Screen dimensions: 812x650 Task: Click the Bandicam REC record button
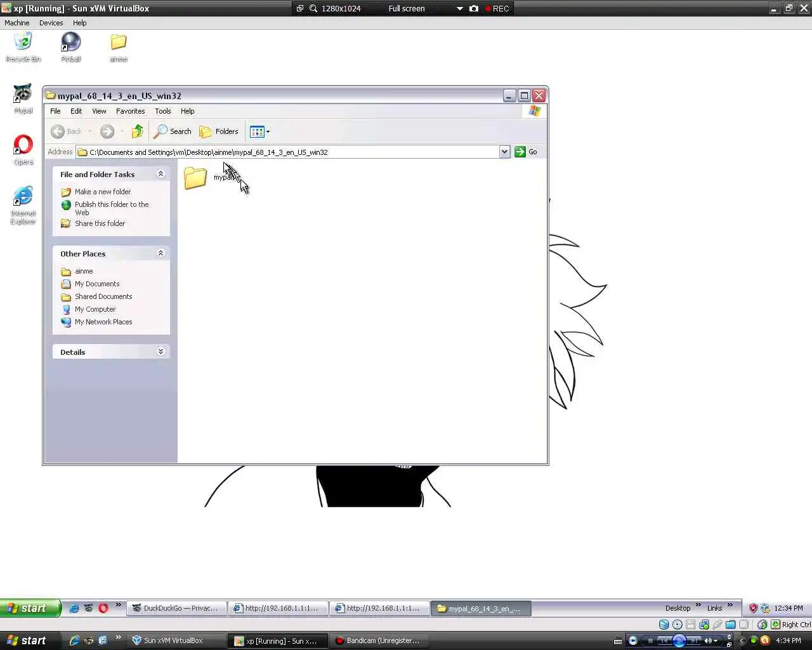pyautogui.click(x=497, y=8)
